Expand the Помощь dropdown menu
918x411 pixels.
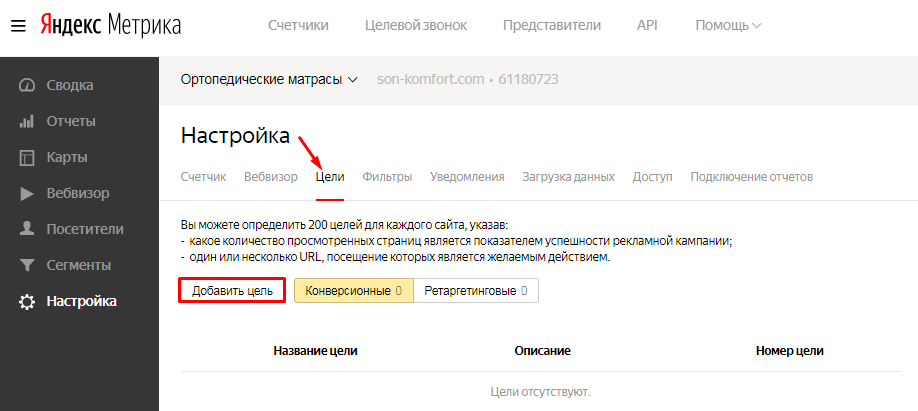point(728,25)
